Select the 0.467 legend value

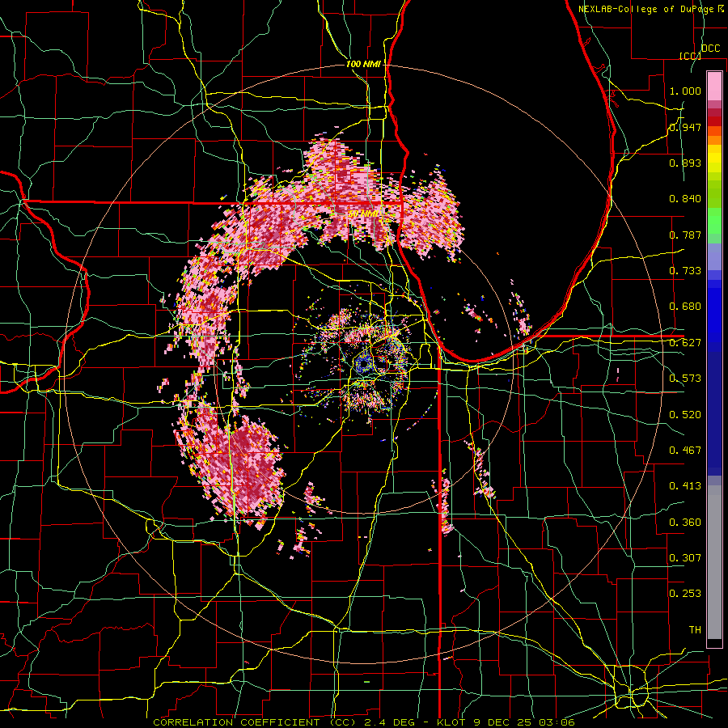click(x=685, y=451)
